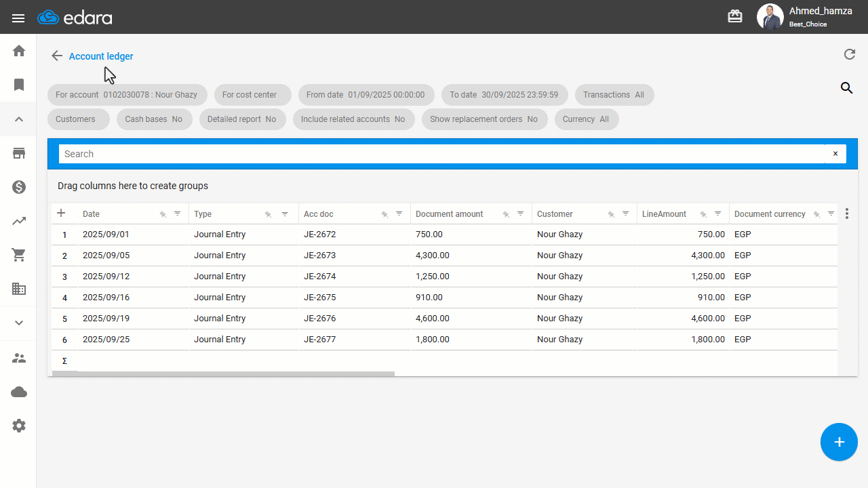Image resolution: width=868 pixels, height=488 pixels.
Task: Expand the sidebar section with down chevron
Action: (x=19, y=323)
